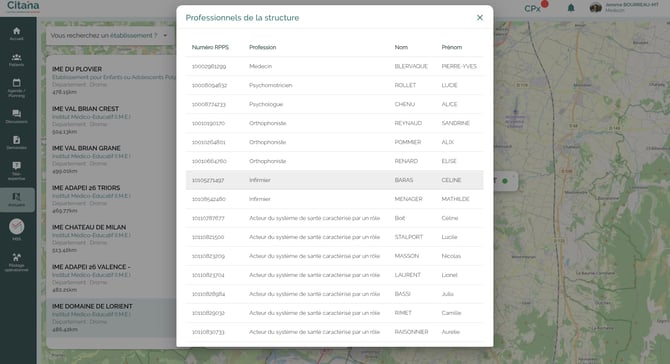Close the Professionnels de la structure dialog

point(480,18)
